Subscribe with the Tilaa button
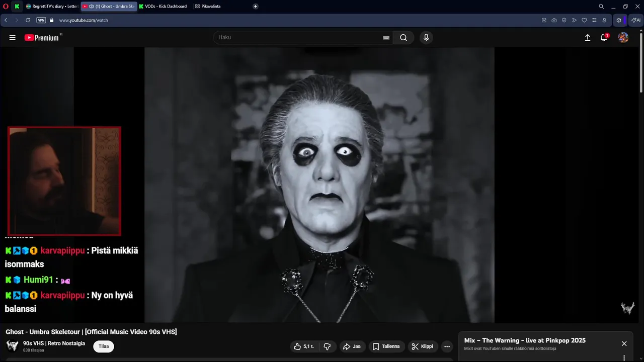 coord(104,346)
